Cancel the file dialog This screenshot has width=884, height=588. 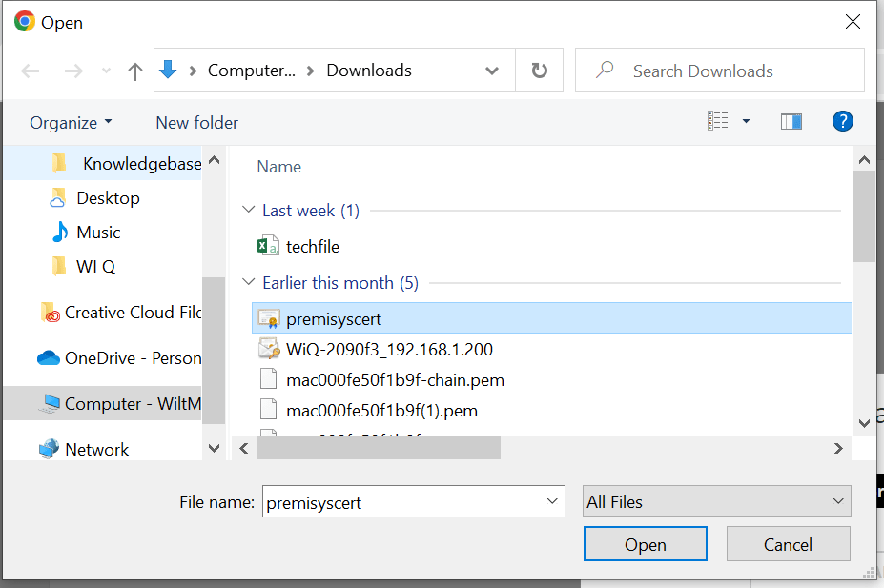(x=788, y=544)
